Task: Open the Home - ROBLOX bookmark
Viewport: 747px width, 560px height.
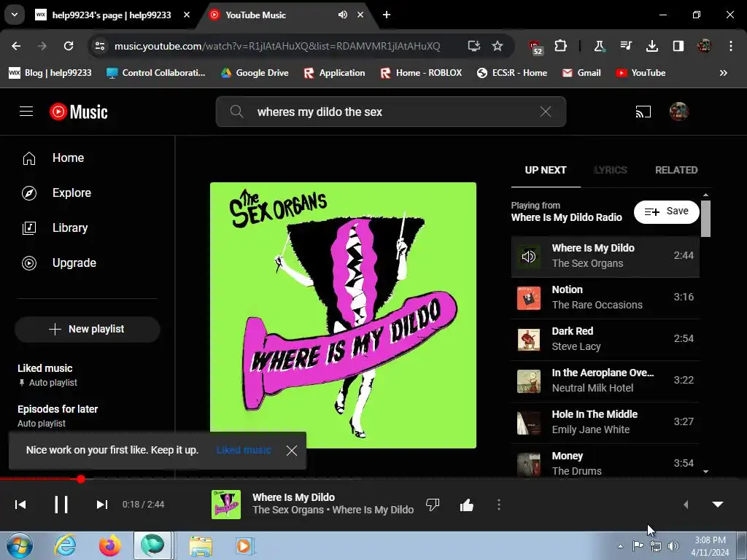Action: [421, 73]
